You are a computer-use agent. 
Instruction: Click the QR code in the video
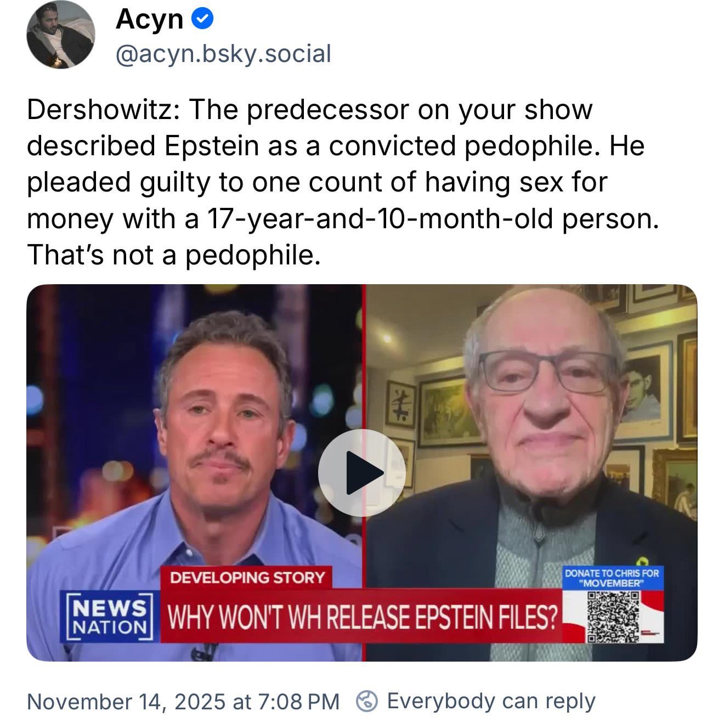pyautogui.click(x=613, y=616)
